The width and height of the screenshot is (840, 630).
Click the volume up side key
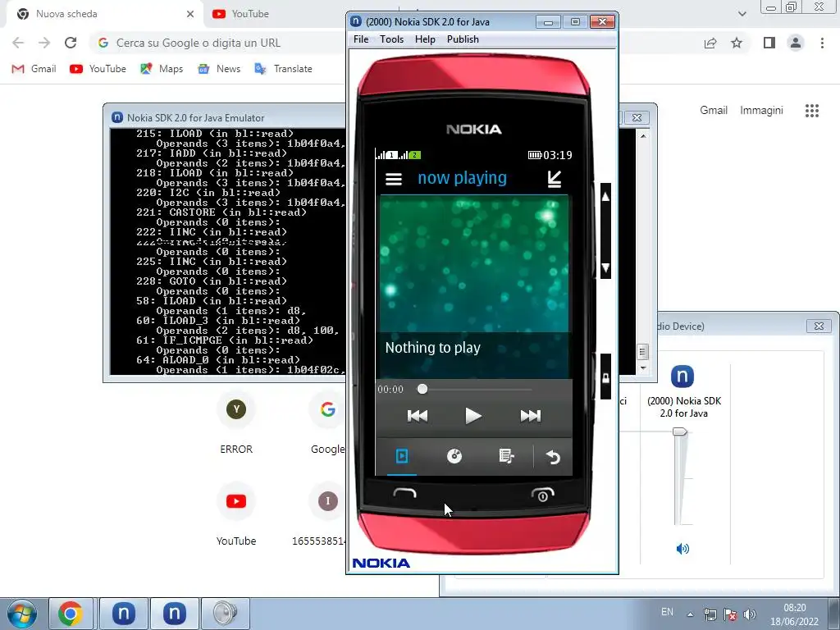point(605,197)
